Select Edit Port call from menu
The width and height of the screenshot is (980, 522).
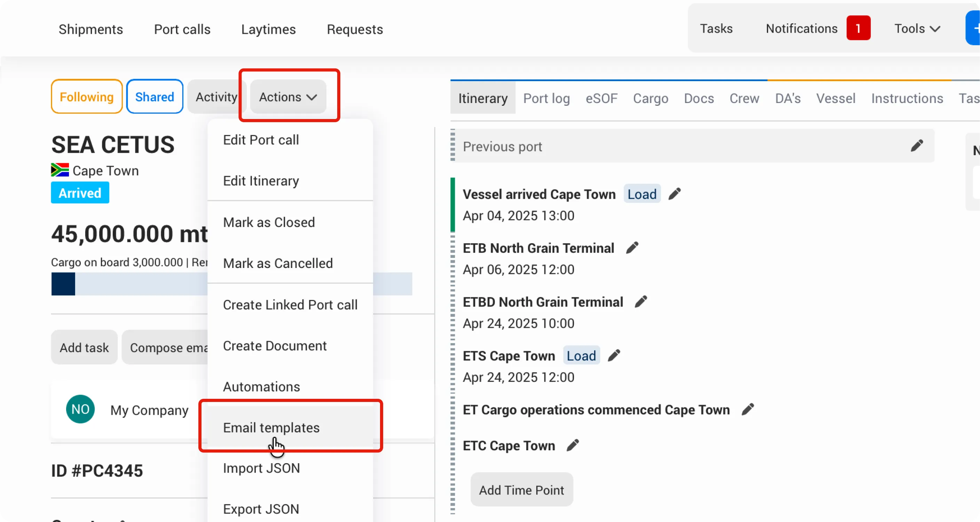click(290, 140)
